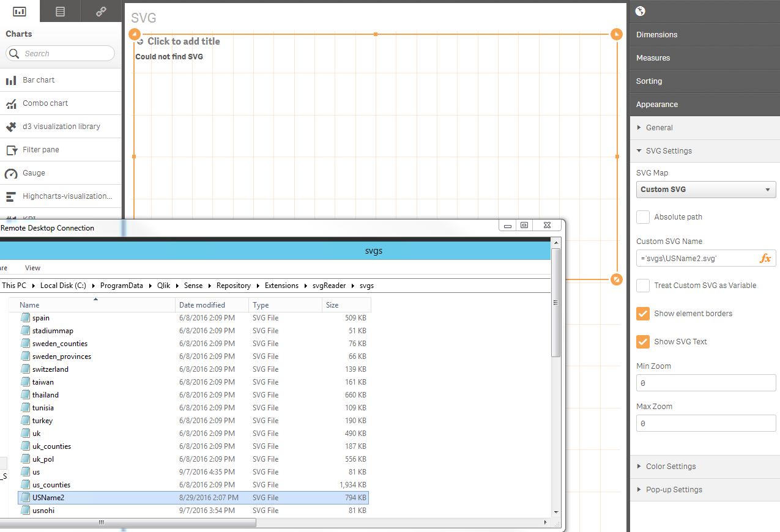Viewport: 780px width, 532px height.
Task: Click to add title on the SVG object
Action: coord(185,41)
